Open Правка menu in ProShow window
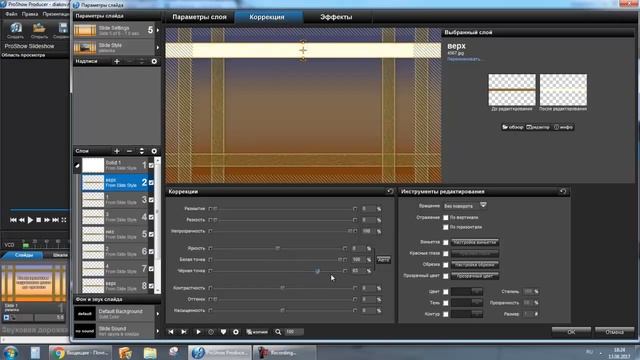The width and height of the screenshot is (640, 360). (30, 14)
